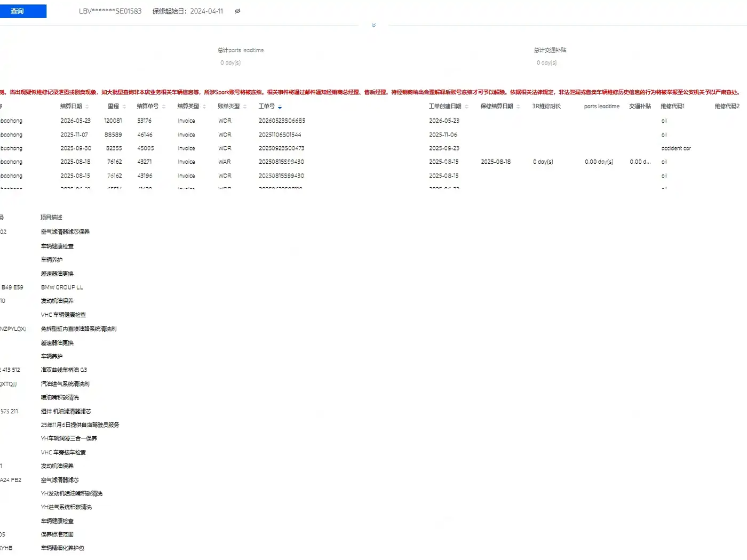
Task: Sort by 账单类型 column sort icon
Action: click(245, 107)
